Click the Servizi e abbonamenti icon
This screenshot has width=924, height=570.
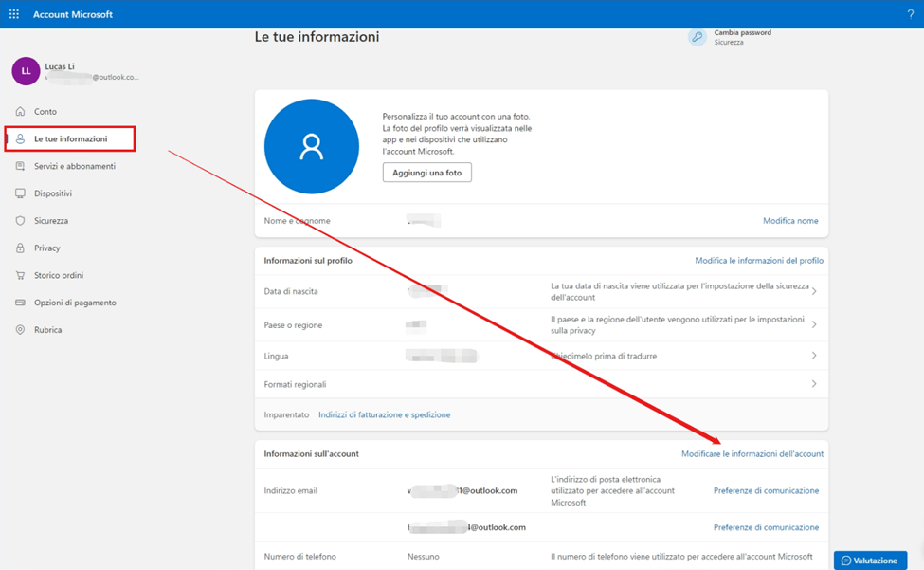pos(20,166)
